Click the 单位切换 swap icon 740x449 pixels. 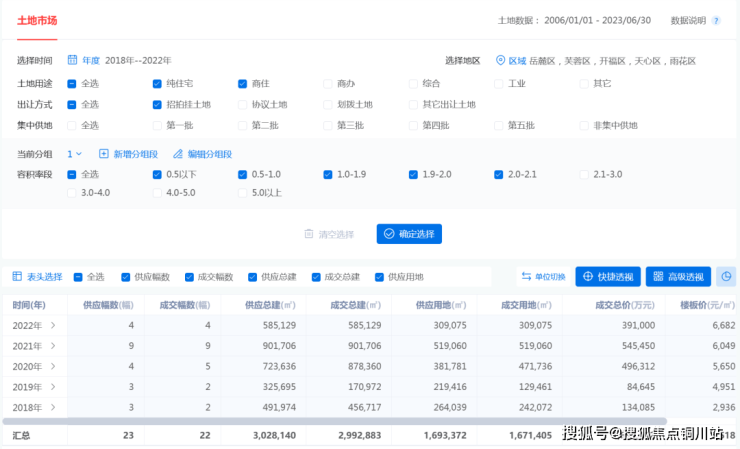click(x=526, y=277)
